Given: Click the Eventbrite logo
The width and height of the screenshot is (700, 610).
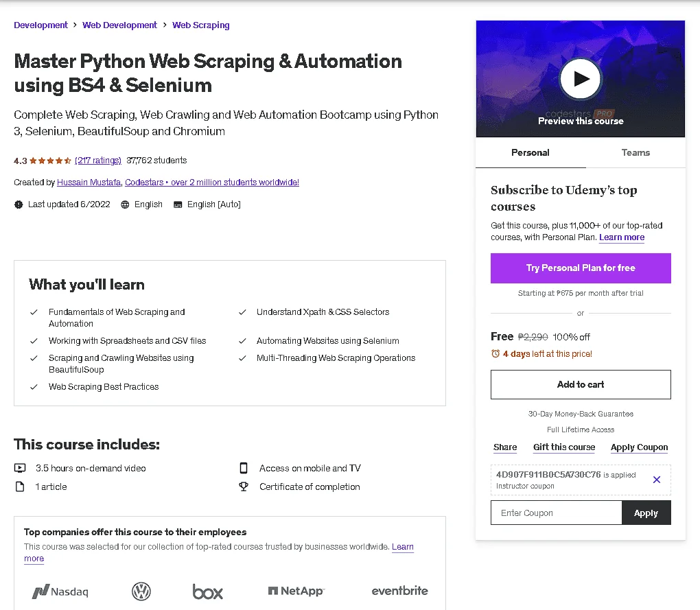Looking at the screenshot, I should click(x=399, y=591).
